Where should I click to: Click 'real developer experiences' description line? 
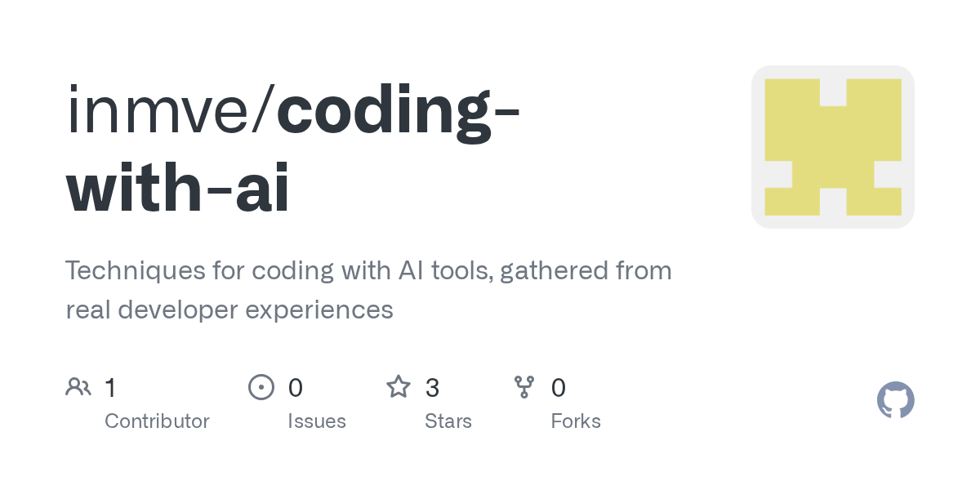[229, 310]
